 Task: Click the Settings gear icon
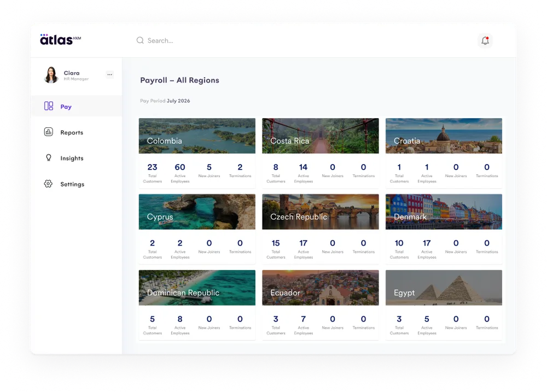pyautogui.click(x=48, y=184)
